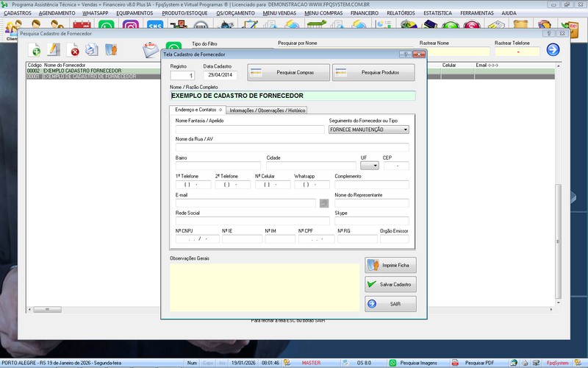Click the delete supplier red X icon

pyautogui.click(x=73, y=50)
